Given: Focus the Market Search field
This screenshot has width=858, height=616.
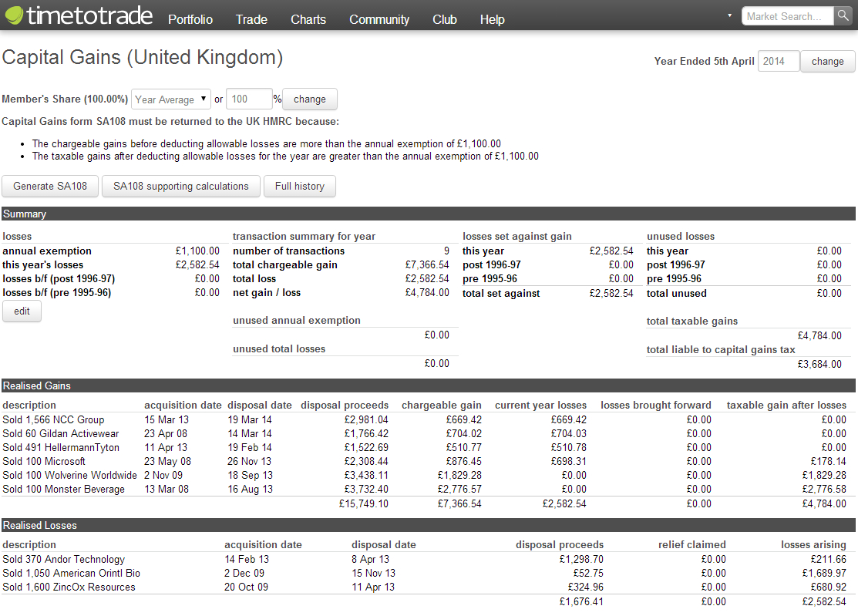Looking at the screenshot, I should click(787, 16).
